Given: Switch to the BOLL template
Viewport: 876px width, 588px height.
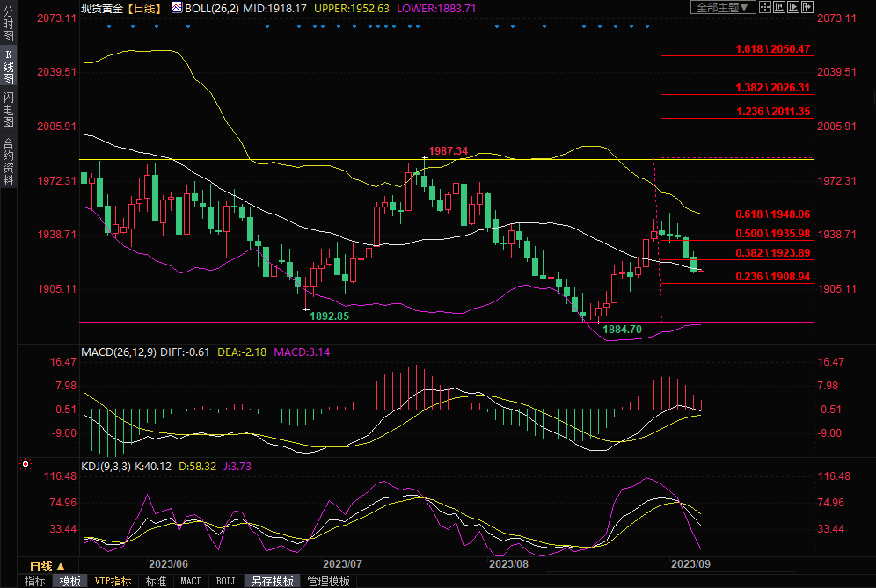Looking at the screenshot, I should 226,581.
